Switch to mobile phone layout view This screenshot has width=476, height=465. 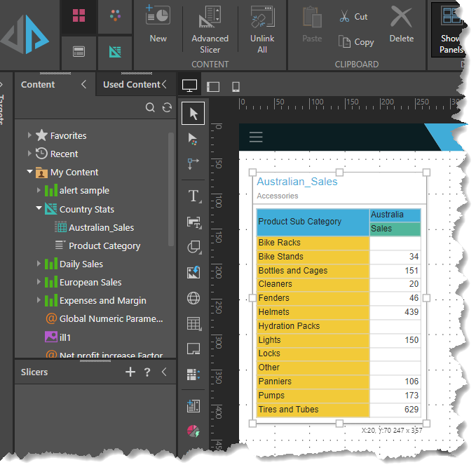[x=236, y=86]
